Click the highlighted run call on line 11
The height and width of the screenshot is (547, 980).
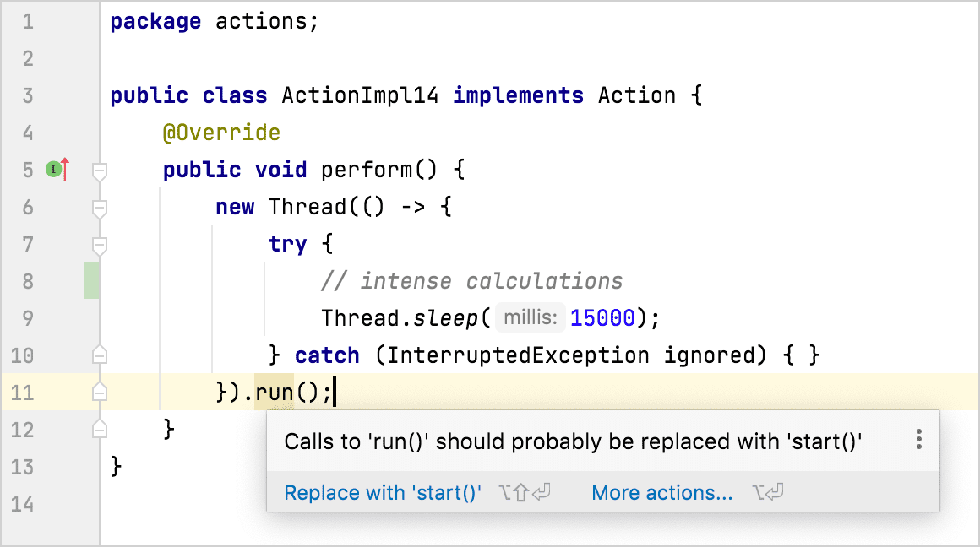point(274,393)
